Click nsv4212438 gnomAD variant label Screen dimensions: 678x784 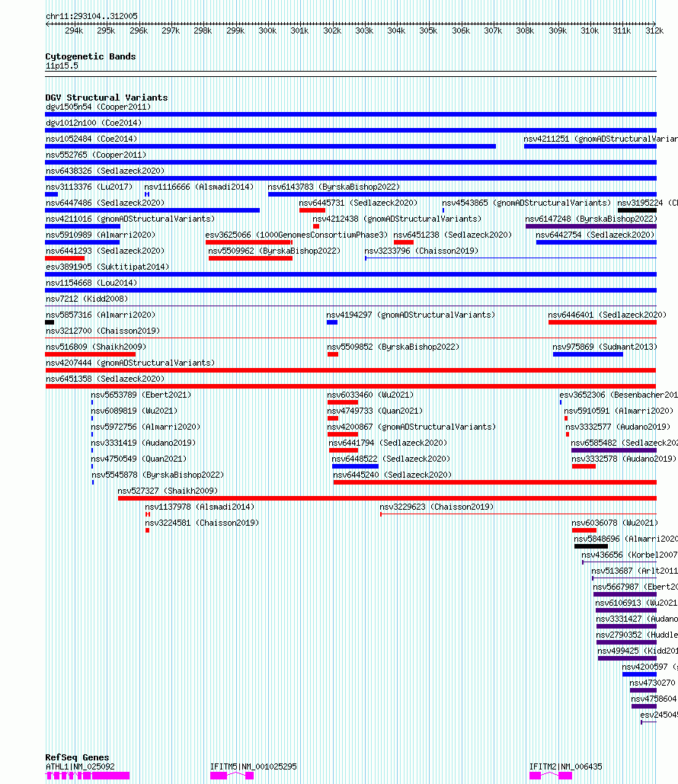397,219
